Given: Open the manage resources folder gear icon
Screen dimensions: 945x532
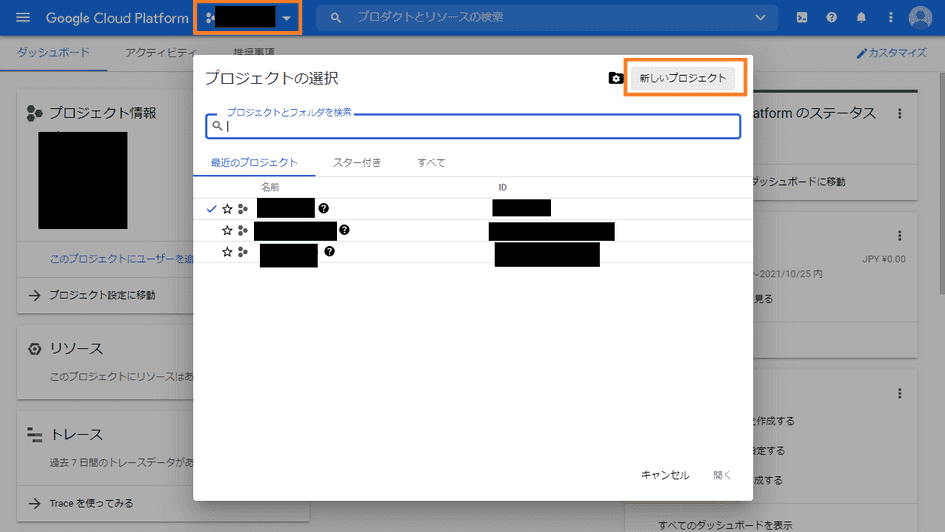Looking at the screenshot, I should coord(615,78).
